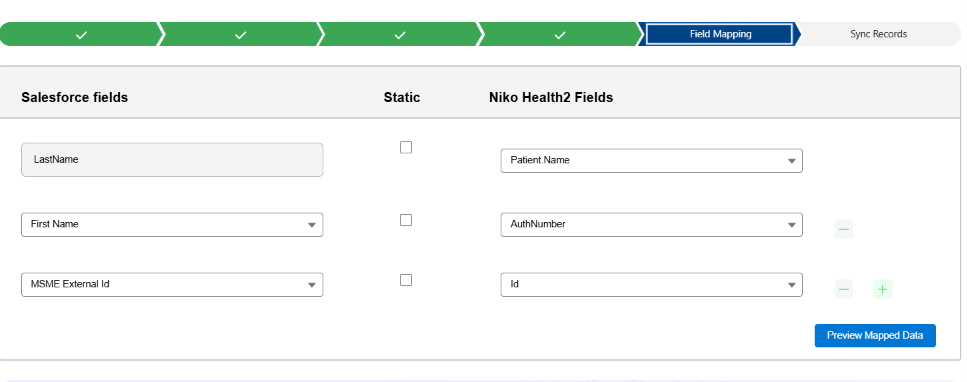Click the LastName read-only field

pos(172,160)
